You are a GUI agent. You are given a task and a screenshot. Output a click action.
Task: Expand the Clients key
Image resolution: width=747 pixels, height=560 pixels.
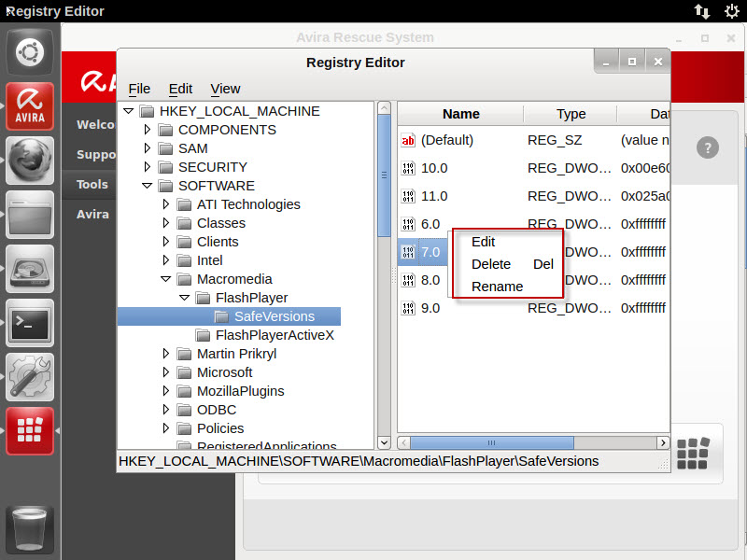(x=166, y=242)
